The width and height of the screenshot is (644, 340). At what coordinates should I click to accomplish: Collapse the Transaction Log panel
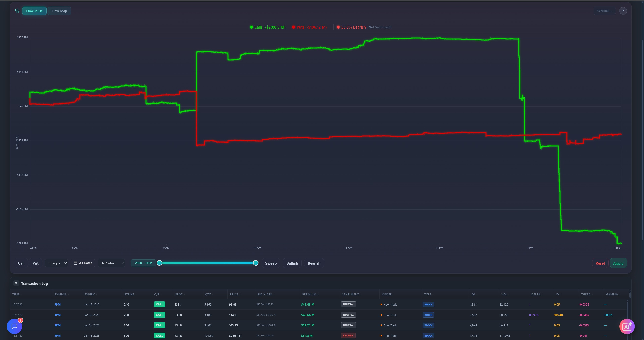click(16, 283)
